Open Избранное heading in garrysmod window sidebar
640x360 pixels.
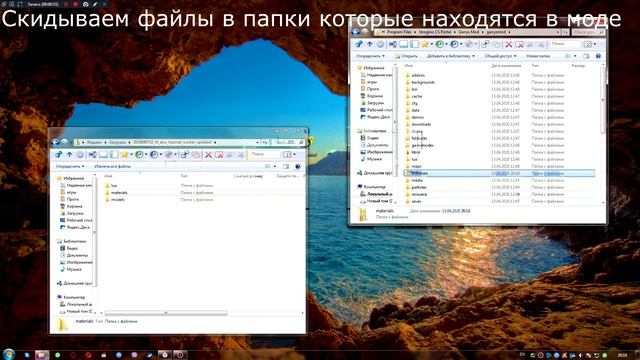tap(371, 68)
